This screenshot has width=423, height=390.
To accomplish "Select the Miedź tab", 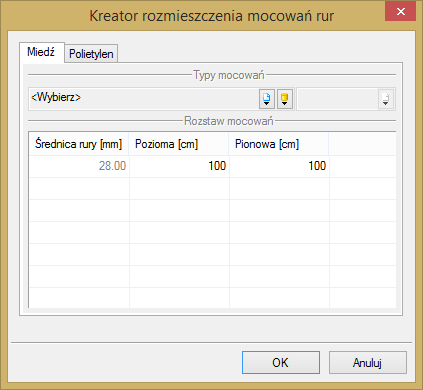I will (x=41, y=52).
